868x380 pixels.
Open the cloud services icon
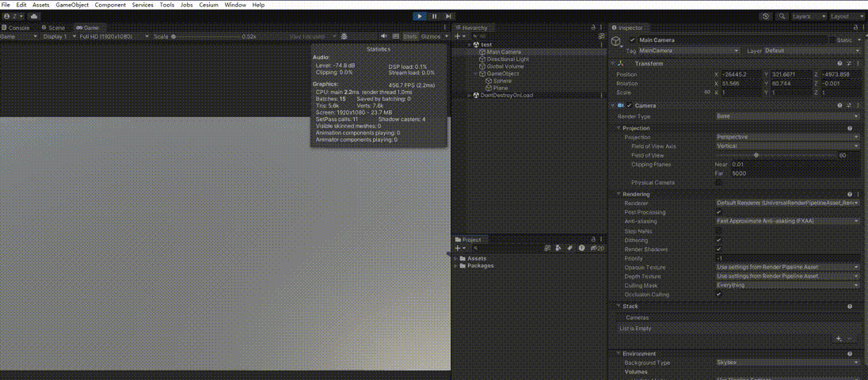[34, 17]
